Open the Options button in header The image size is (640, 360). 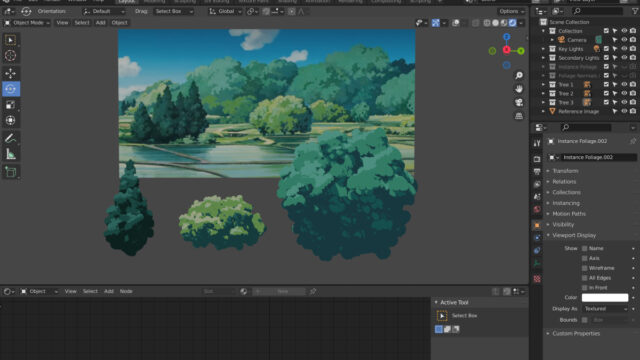[511, 11]
